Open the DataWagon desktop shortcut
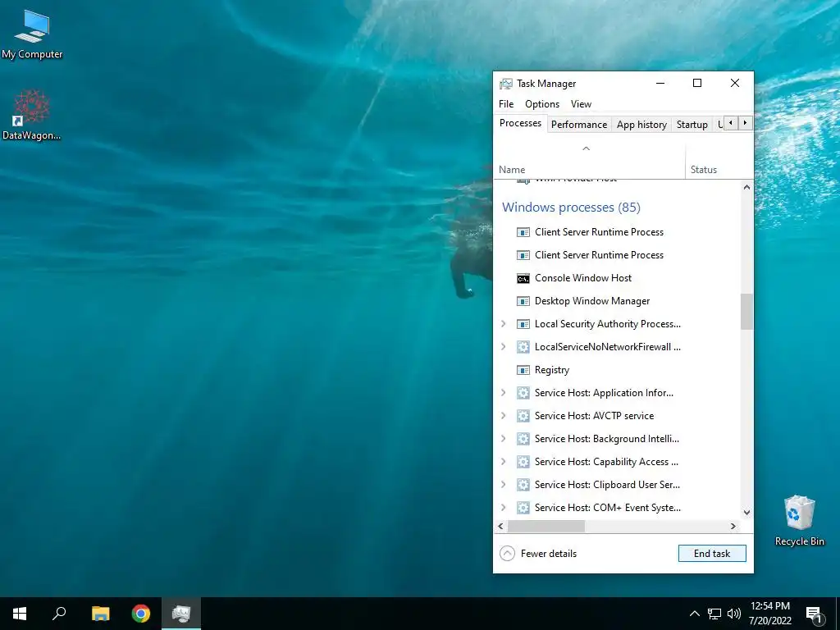The height and width of the screenshot is (630, 840). point(32,115)
